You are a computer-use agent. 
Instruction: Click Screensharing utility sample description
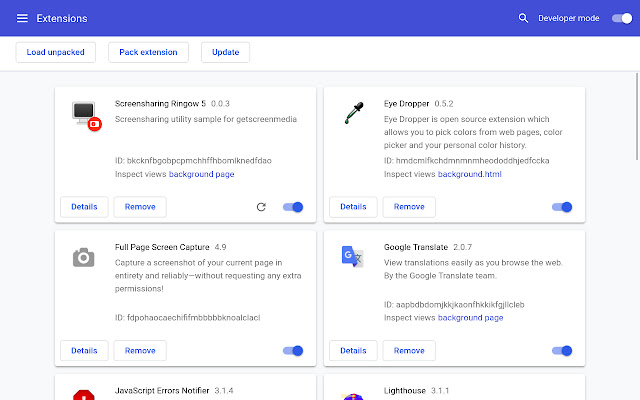point(206,119)
